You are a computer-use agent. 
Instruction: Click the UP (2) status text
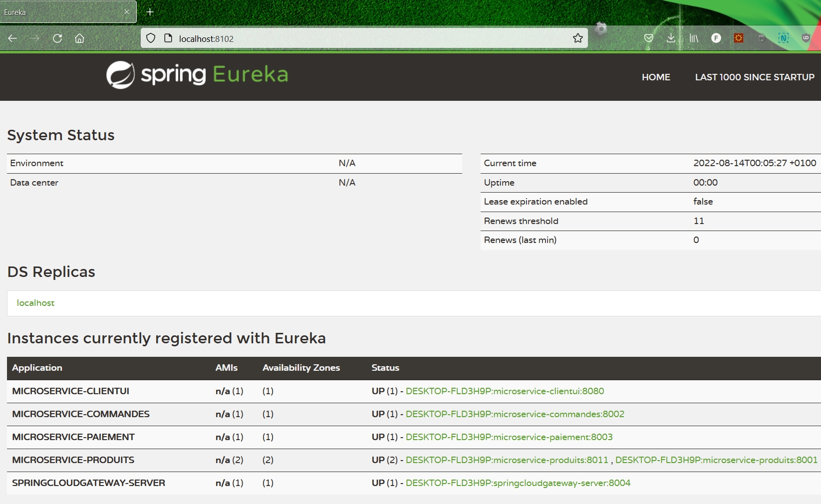(x=384, y=460)
